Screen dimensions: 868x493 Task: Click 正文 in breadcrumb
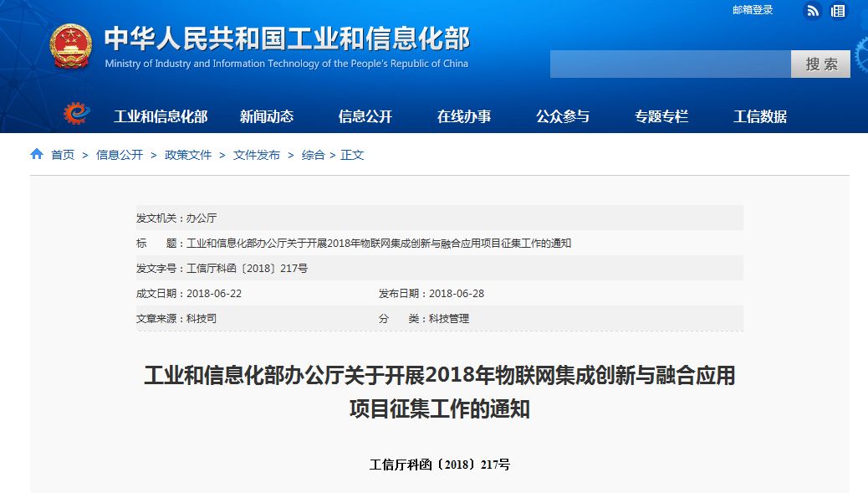click(x=352, y=155)
